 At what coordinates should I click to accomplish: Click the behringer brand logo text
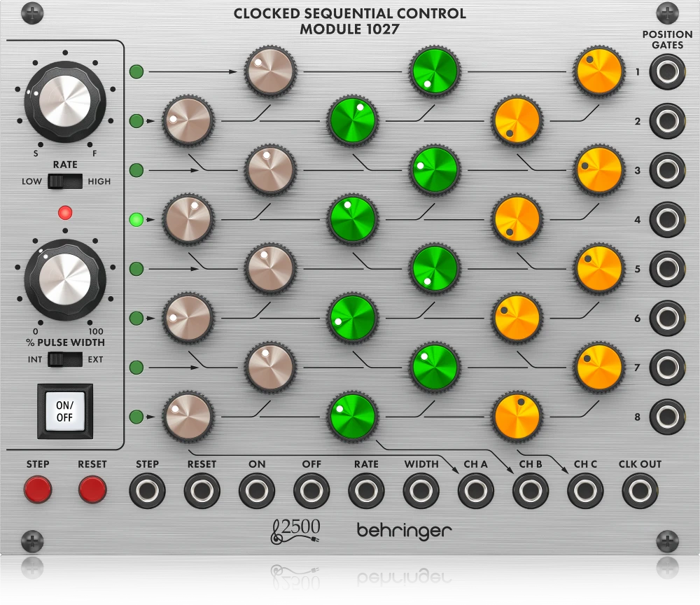(404, 531)
